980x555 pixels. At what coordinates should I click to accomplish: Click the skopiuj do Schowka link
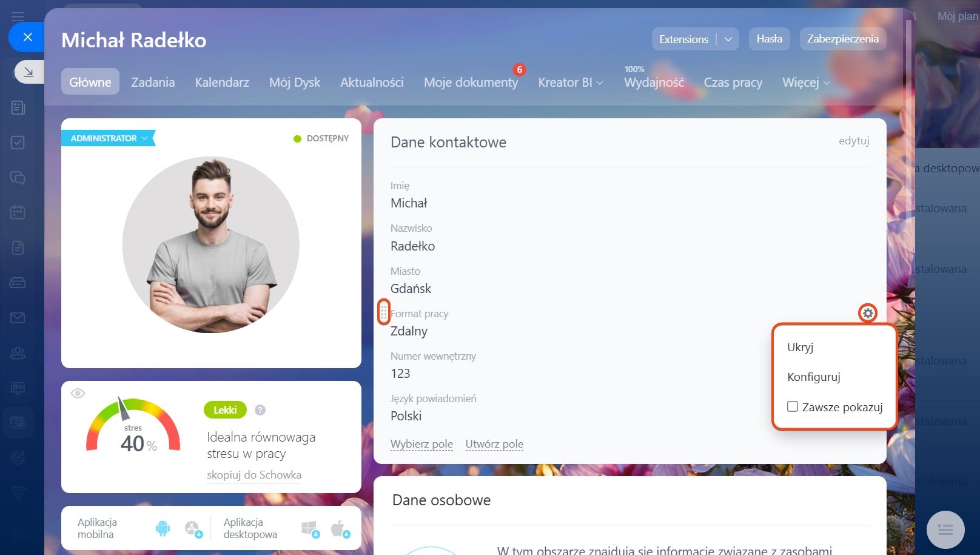[254, 475]
